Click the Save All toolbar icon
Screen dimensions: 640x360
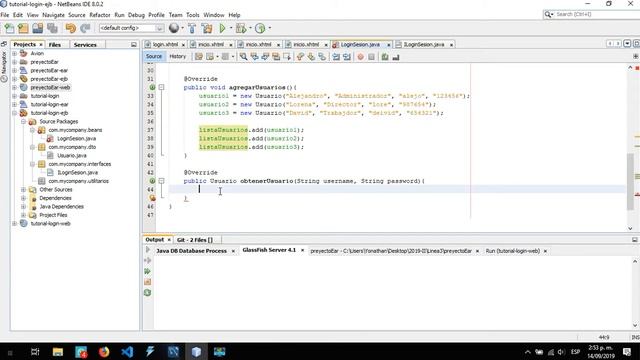click(x=52, y=28)
